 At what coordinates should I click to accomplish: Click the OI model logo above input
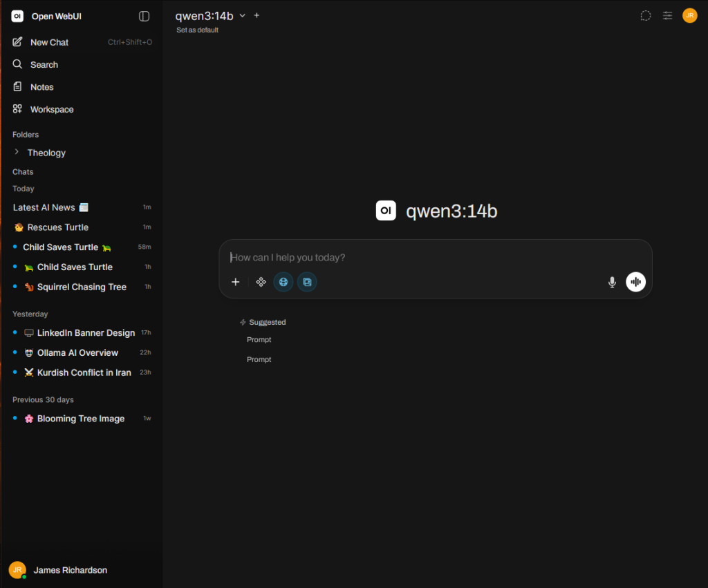(x=386, y=211)
